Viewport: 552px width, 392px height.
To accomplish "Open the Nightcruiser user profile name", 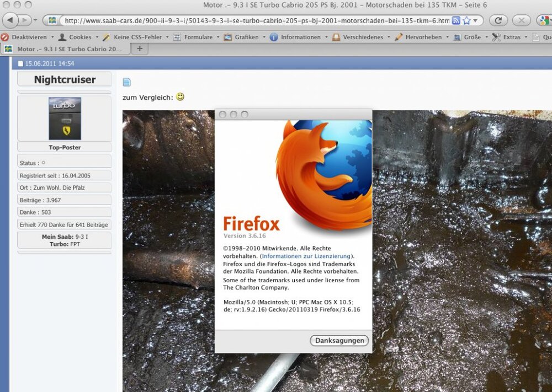I will pos(65,79).
